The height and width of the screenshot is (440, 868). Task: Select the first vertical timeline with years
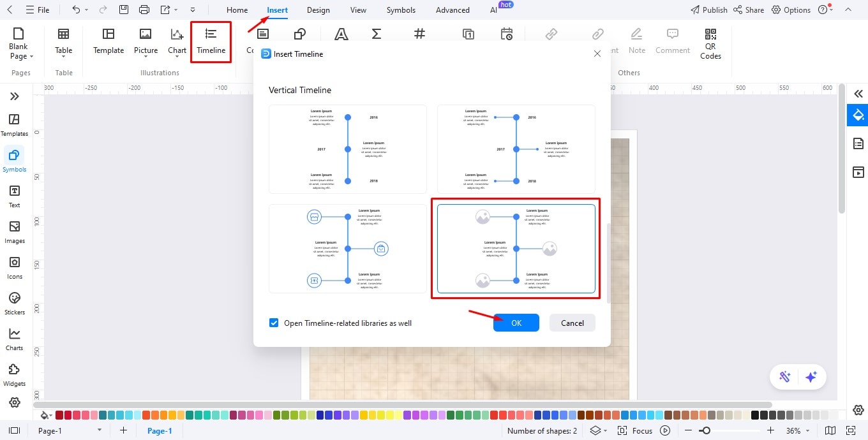coord(348,149)
